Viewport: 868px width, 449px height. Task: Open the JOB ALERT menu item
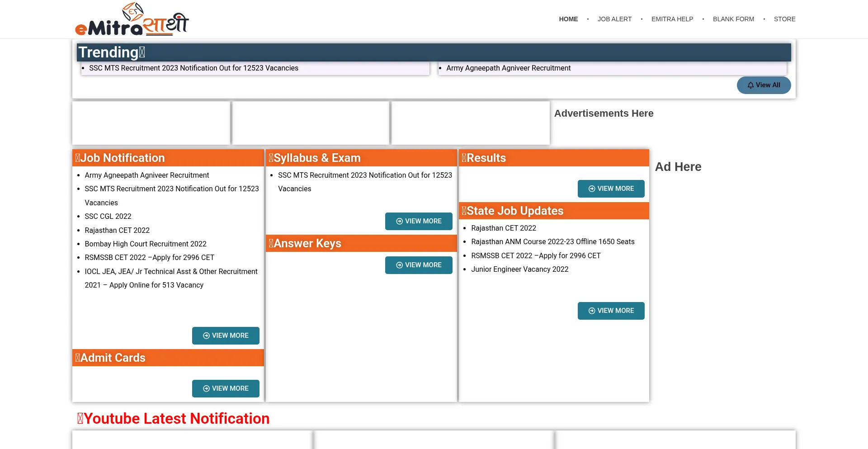pos(614,19)
